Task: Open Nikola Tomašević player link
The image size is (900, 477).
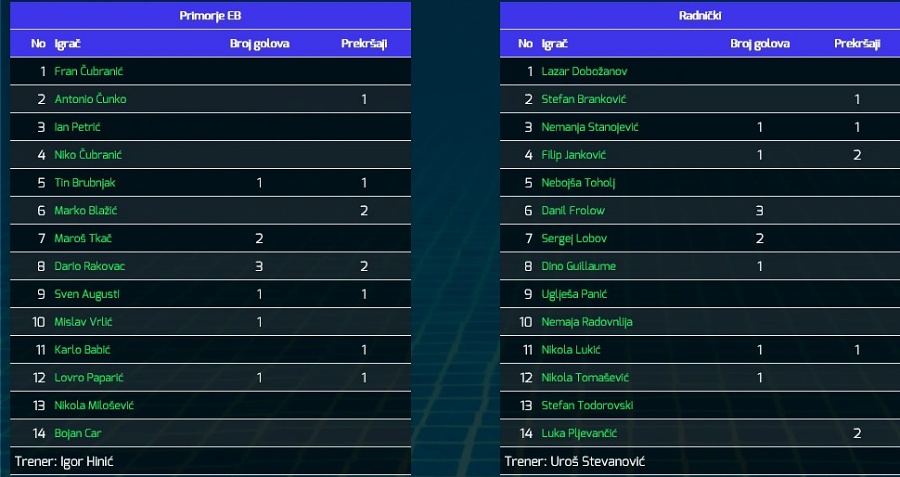Action: tap(585, 378)
